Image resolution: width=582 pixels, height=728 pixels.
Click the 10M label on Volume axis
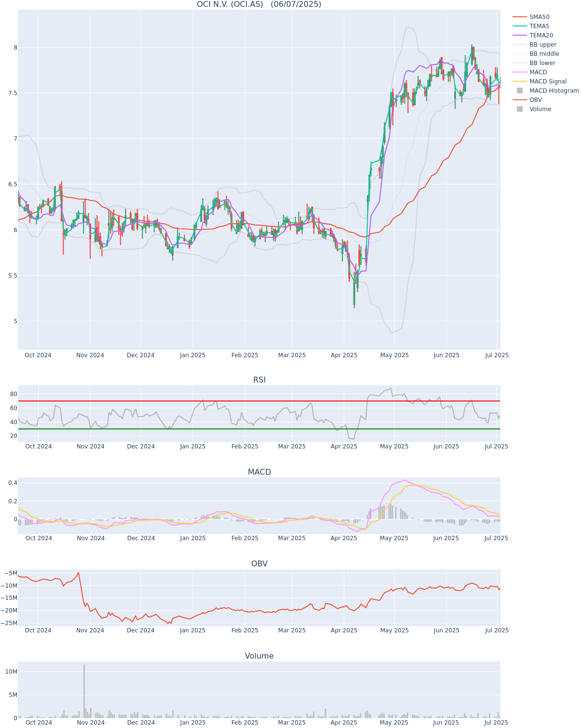[x=12, y=672]
